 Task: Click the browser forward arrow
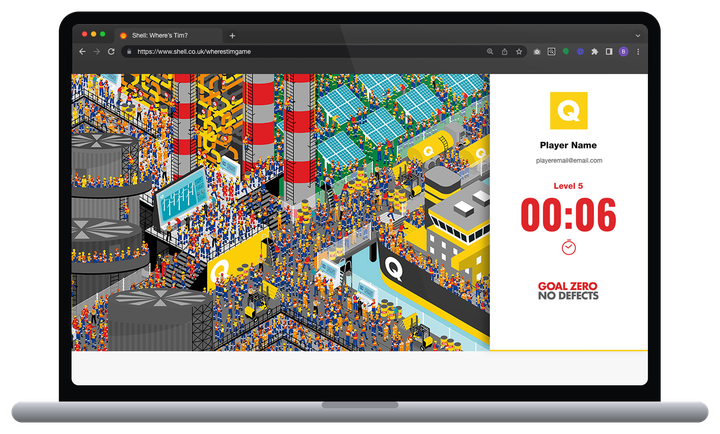(x=96, y=52)
